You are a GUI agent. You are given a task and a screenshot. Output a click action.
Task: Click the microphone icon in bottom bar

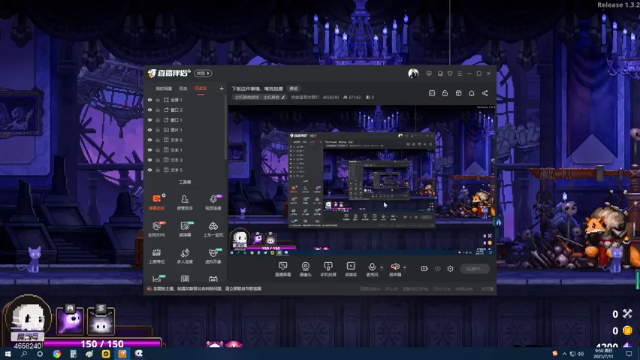pos(372,267)
